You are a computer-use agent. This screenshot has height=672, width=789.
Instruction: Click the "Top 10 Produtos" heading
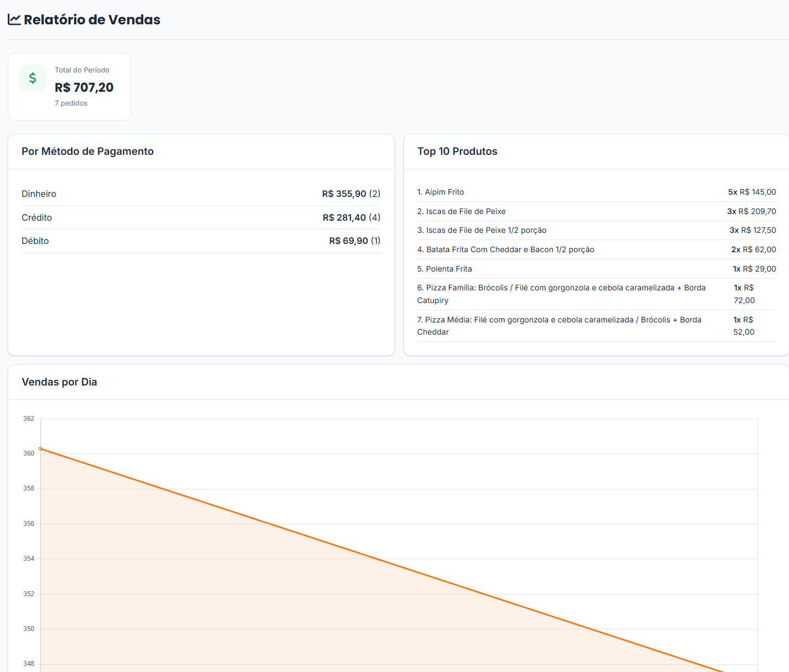457,152
